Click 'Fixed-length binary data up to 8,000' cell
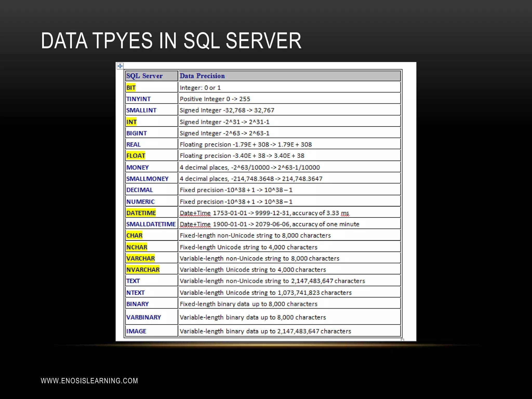The height and width of the screenshot is (399, 532). coord(290,304)
